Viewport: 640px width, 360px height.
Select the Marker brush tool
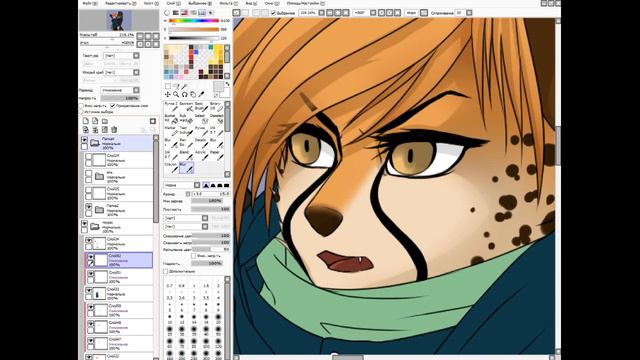tap(171, 131)
